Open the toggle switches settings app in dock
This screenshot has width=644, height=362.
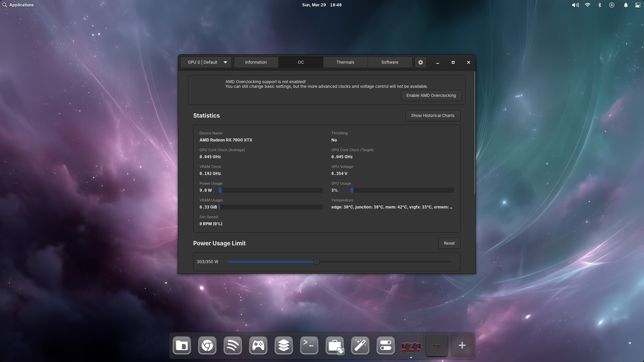(385, 345)
